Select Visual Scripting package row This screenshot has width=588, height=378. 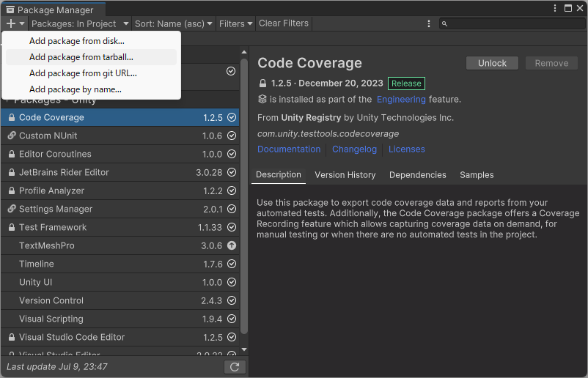[120, 319]
